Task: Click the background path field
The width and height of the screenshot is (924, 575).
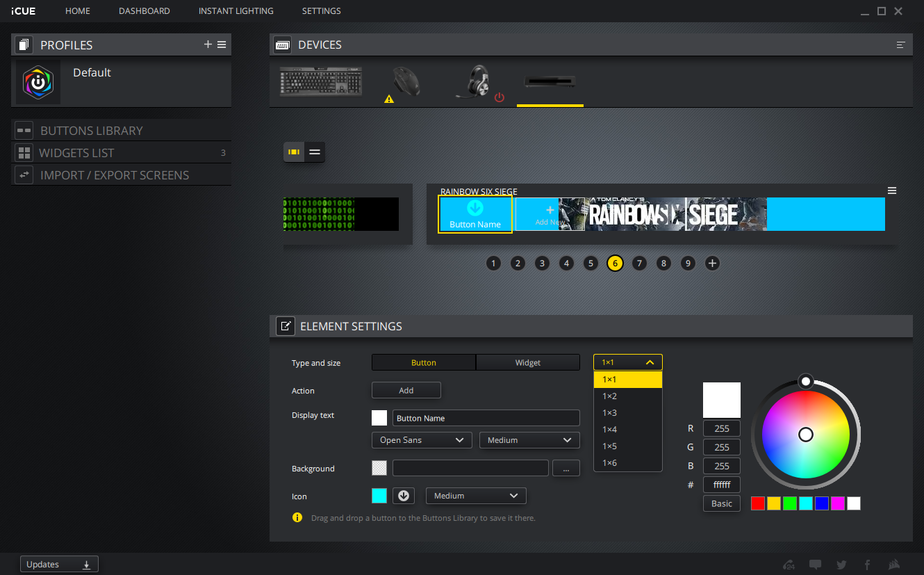Action: point(470,468)
